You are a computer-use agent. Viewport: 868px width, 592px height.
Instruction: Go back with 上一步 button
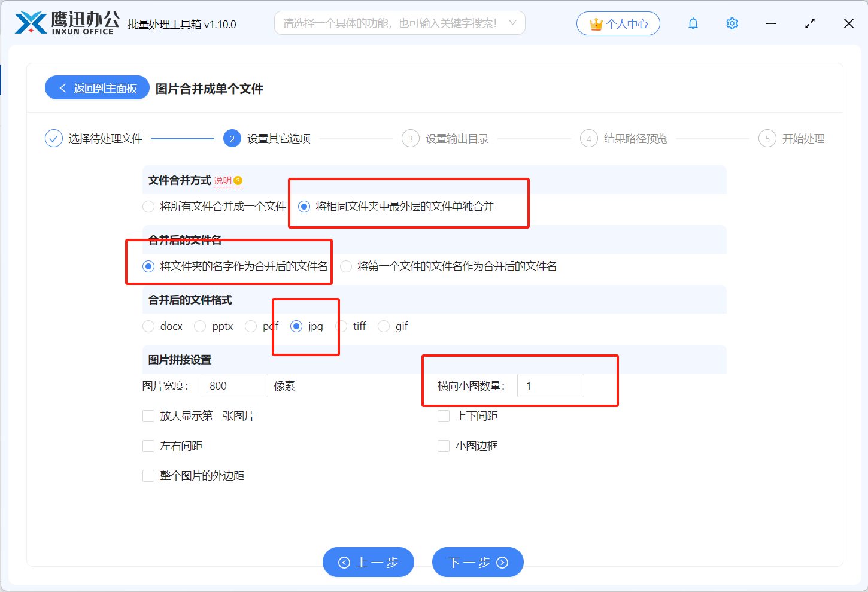[x=368, y=562]
